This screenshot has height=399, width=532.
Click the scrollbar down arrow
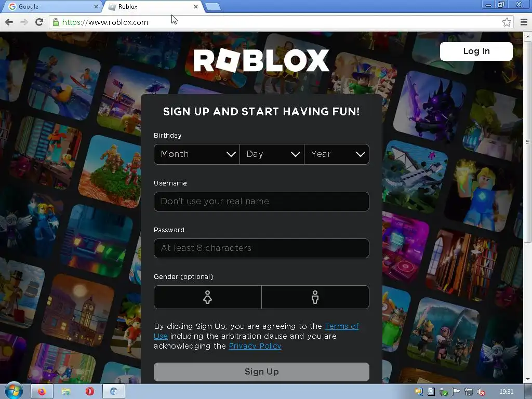[x=527, y=379]
